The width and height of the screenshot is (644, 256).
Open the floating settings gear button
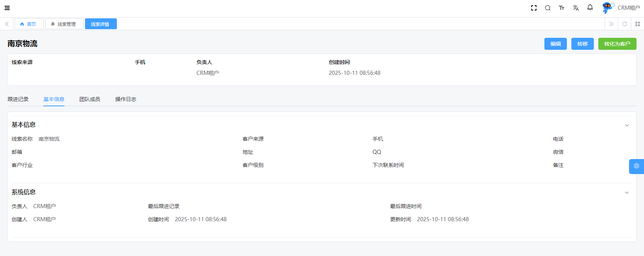[x=636, y=166]
